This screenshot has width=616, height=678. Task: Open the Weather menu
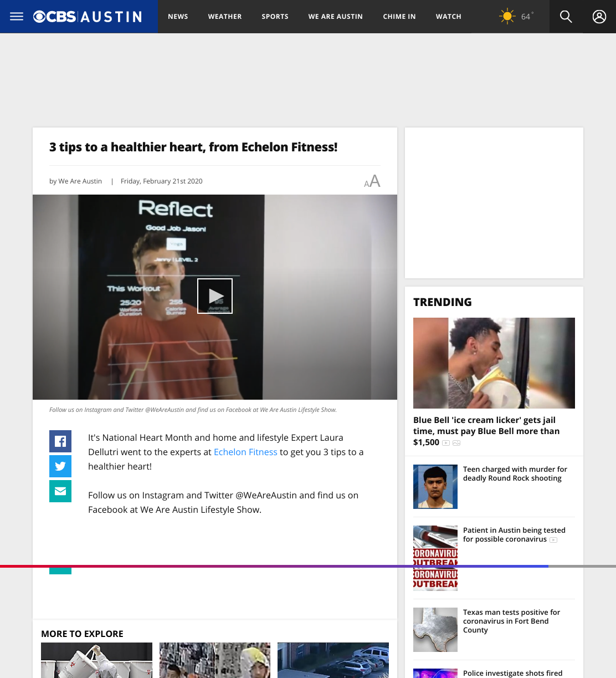tap(225, 17)
